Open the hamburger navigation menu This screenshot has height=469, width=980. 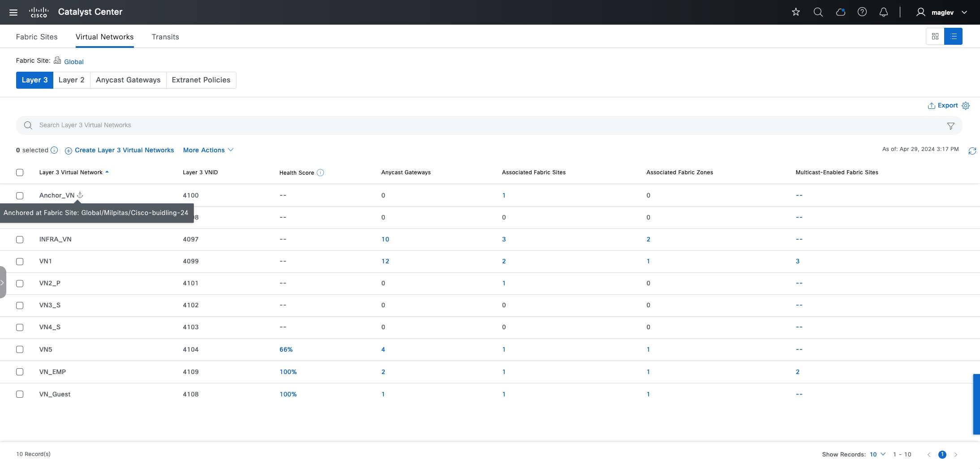[13, 12]
